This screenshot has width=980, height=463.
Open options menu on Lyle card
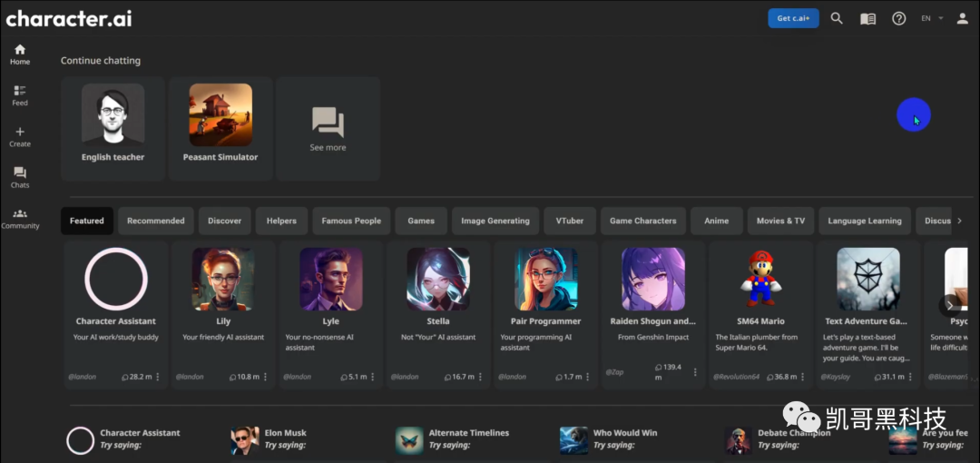[373, 377]
